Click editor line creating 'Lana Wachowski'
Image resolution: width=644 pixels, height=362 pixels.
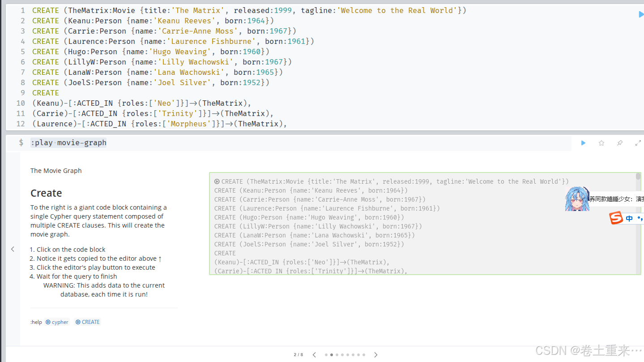(158, 72)
